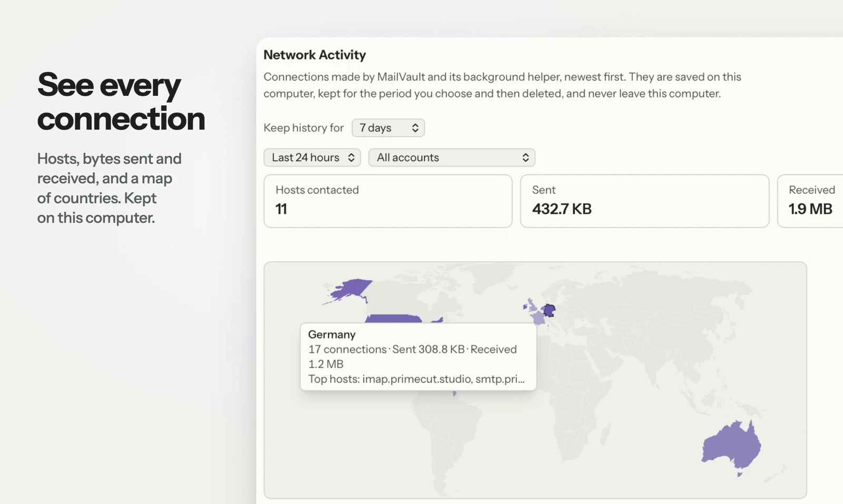Click the Top hosts line in tooltip
The width and height of the screenshot is (843, 504).
416,379
